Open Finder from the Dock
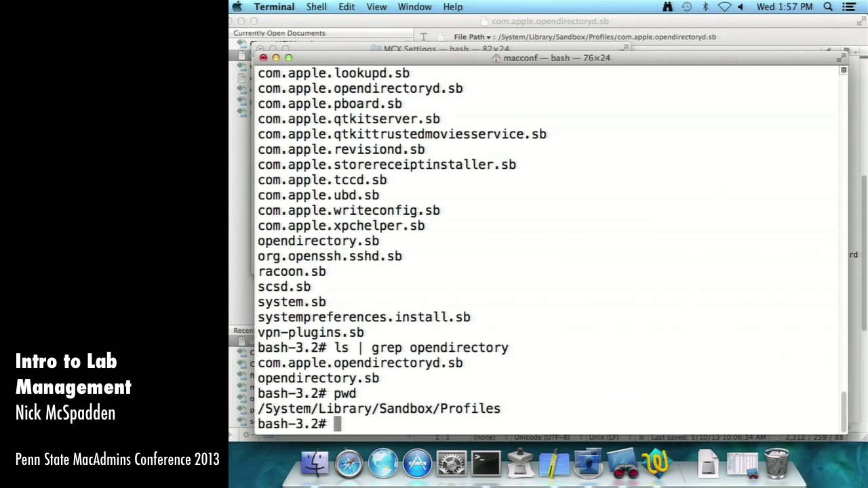Viewport: 868px width, 488px height. 315,464
